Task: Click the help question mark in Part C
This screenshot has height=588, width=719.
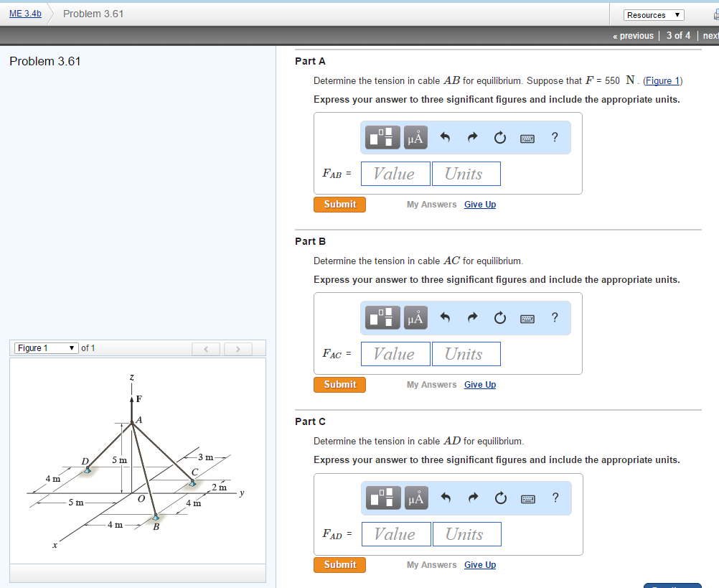Action: coord(554,497)
